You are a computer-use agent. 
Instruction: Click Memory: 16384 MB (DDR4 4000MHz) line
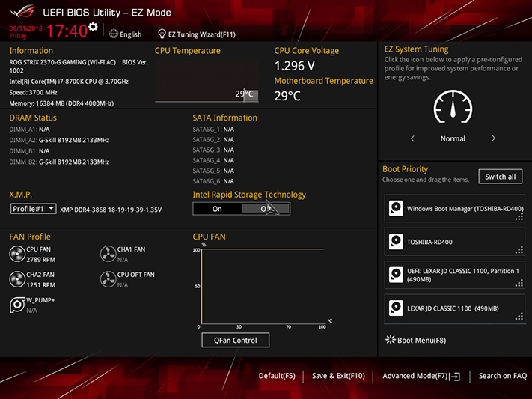tap(61, 103)
